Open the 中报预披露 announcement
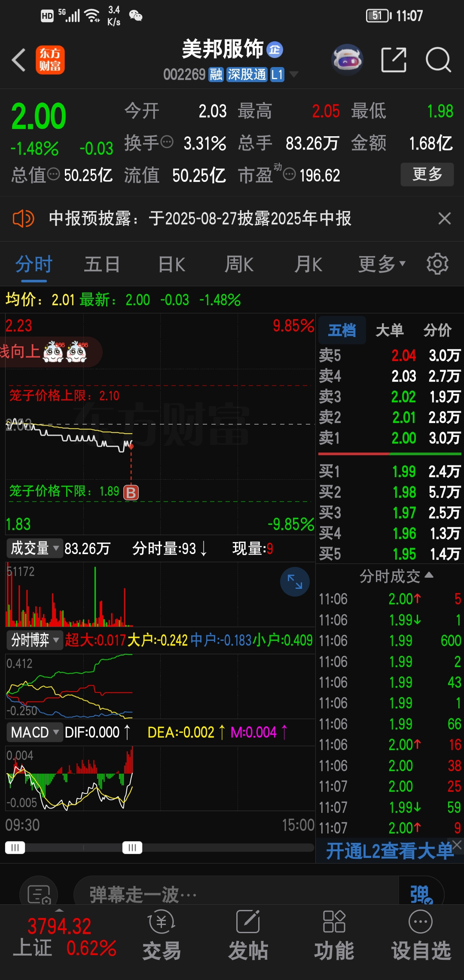 (200, 218)
